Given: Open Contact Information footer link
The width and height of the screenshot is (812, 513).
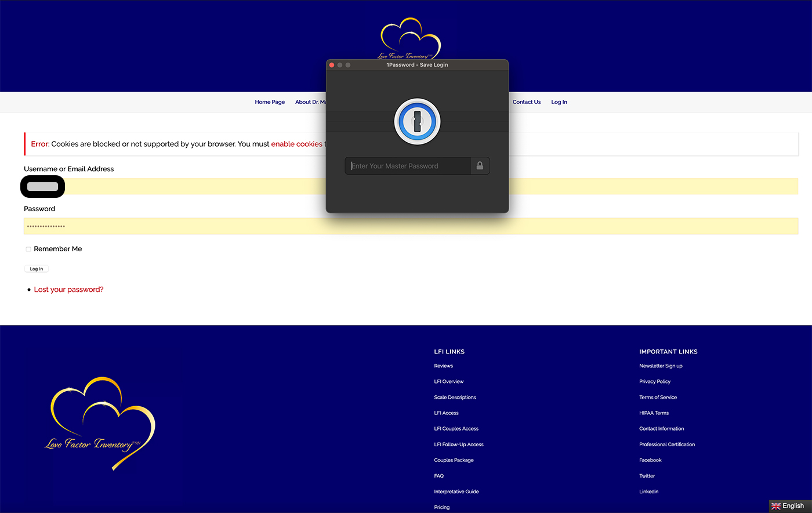Looking at the screenshot, I should pyautogui.click(x=662, y=429).
